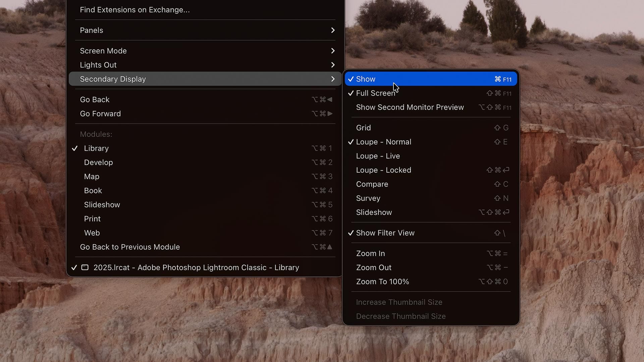The width and height of the screenshot is (644, 362).
Task: Expand the Panels submenu
Action: [91, 30]
